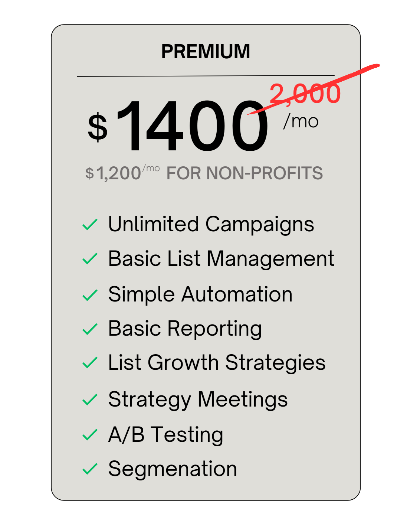
Task: Click the Unlimited Campaigns feature text
Action: tap(211, 225)
